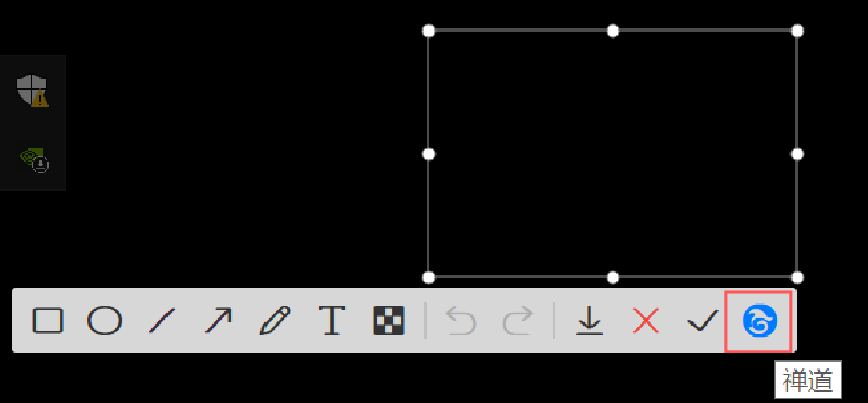Activate the pencil freehand tool

275,320
